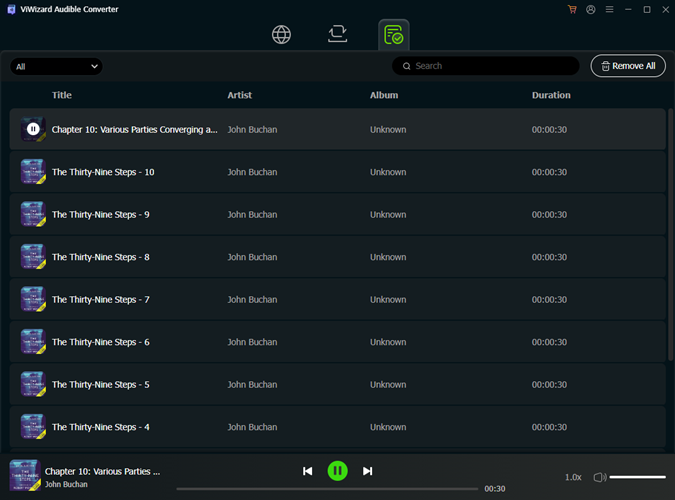The image size is (675, 500).
Task: Click cover of The Thirty-Nine Steps - 5
Action: [x=33, y=384]
